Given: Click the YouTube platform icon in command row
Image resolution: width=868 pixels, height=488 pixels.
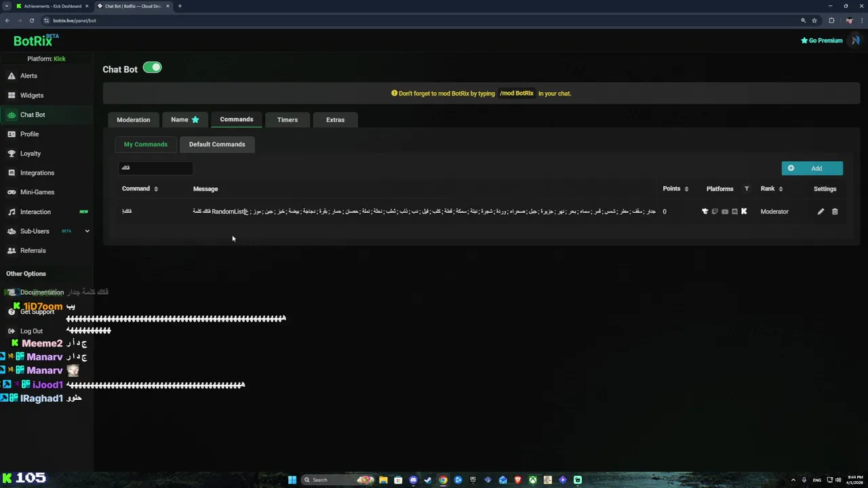Looking at the screenshot, I should tap(725, 211).
